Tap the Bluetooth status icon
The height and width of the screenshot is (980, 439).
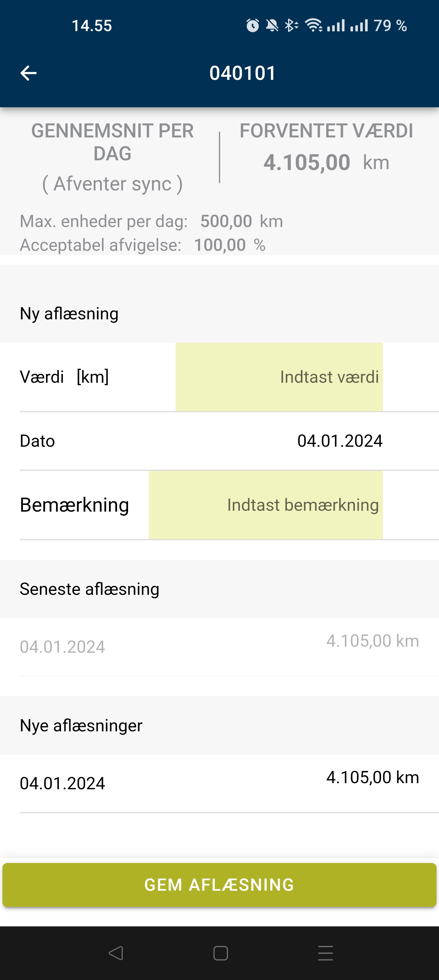tap(291, 26)
